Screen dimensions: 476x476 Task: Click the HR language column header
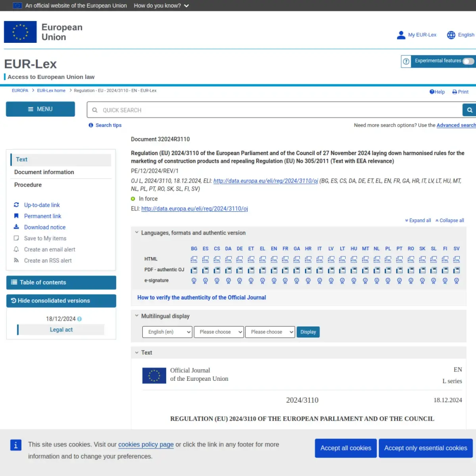(x=308, y=249)
